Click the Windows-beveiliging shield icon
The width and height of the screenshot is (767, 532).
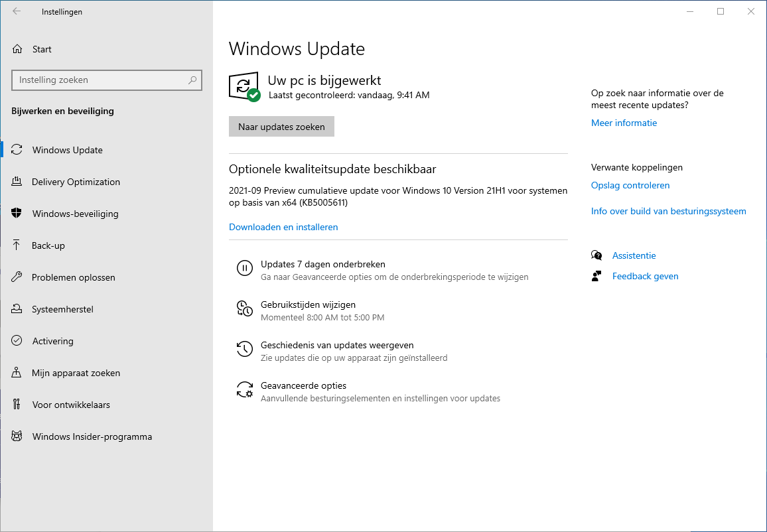pos(17,214)
